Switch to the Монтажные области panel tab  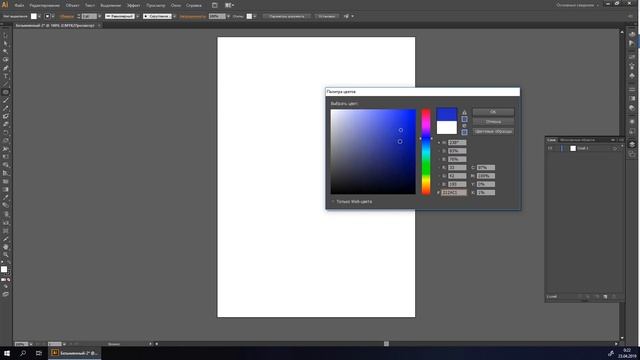click(577, 140)
